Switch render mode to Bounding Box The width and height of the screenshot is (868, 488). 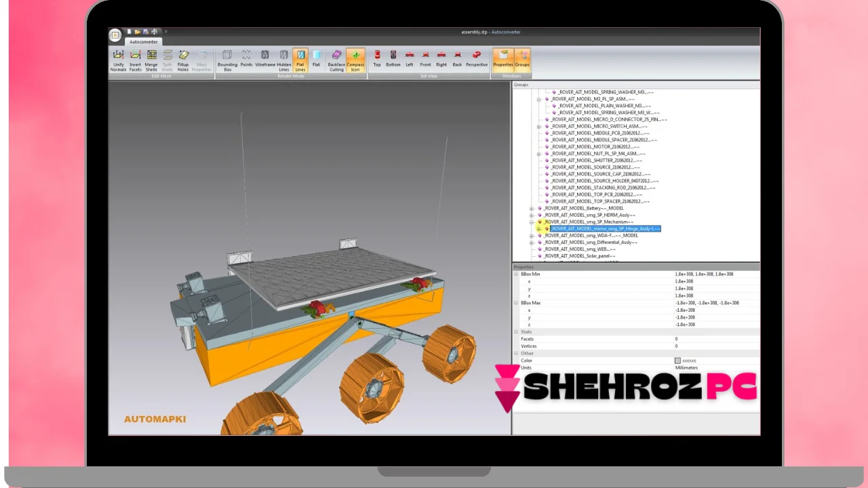click(x=227, y=60)
